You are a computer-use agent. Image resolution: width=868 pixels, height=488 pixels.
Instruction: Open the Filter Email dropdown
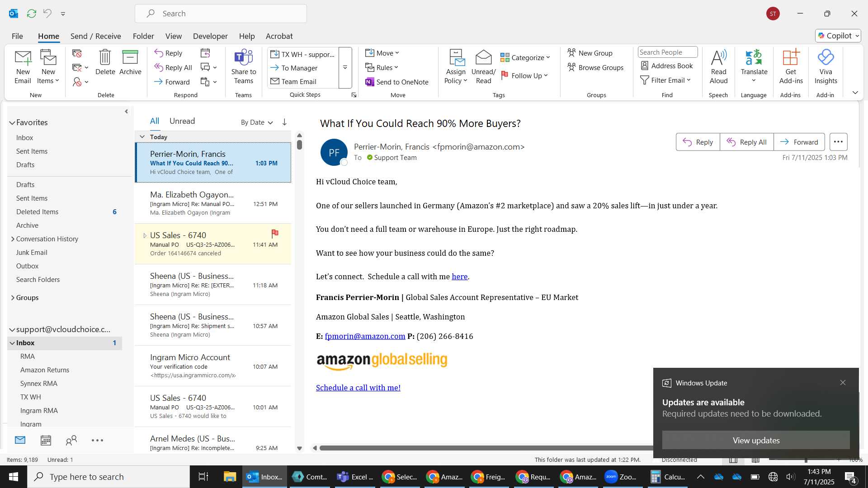[666, 80]
